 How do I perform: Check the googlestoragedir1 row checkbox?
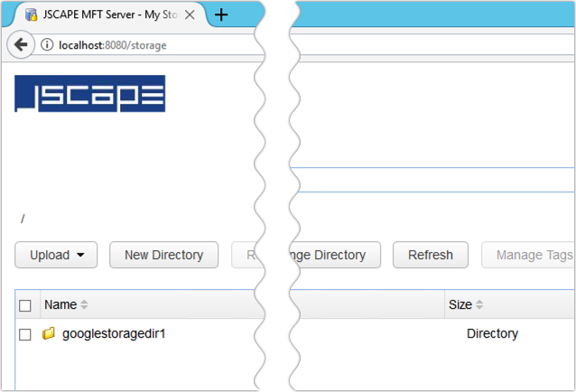pyautogui.click(x=25, y=334)
